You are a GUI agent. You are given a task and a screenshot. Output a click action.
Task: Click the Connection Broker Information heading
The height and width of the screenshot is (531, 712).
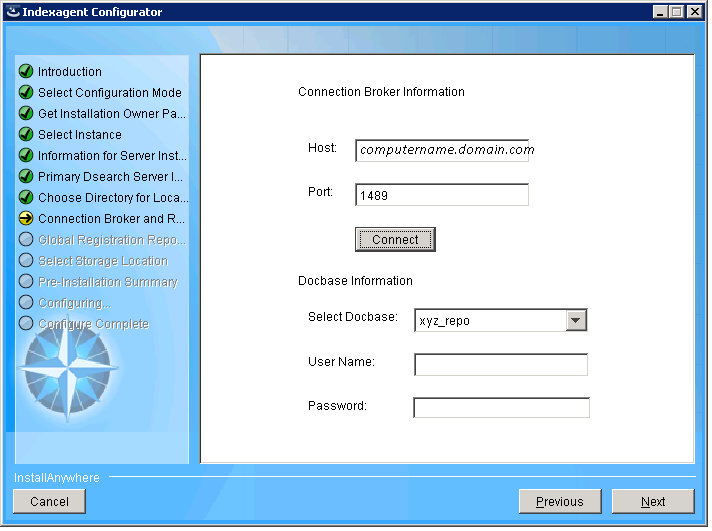[381, 92]
